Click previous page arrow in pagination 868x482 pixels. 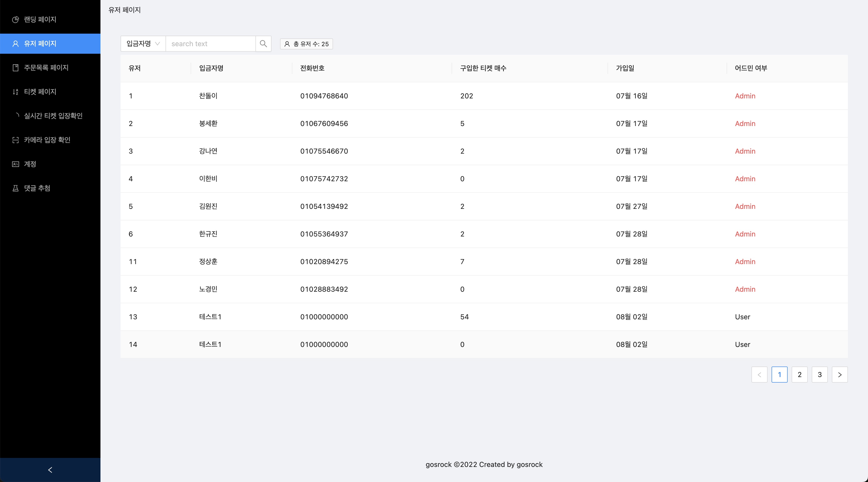(x=759, y=375)
